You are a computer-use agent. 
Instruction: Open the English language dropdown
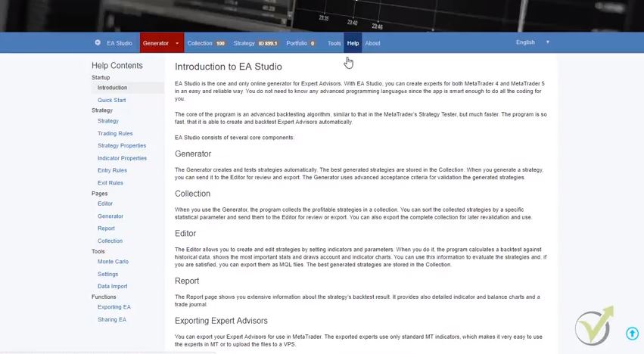[x=532, y=42]
